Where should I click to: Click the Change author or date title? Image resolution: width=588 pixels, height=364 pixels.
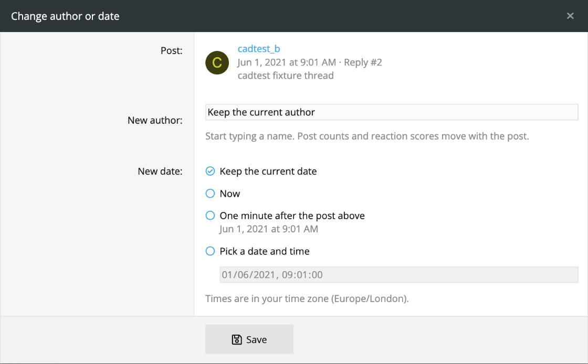point(65,16)
